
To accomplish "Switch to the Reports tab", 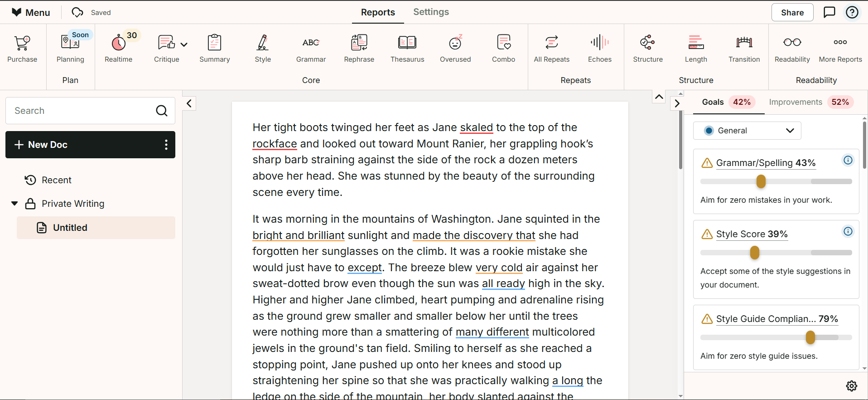I will [378, 12].
